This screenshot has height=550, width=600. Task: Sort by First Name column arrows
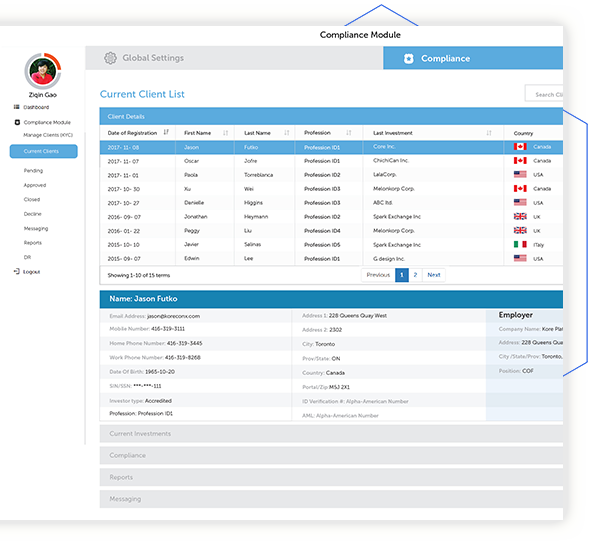point(225,133)
